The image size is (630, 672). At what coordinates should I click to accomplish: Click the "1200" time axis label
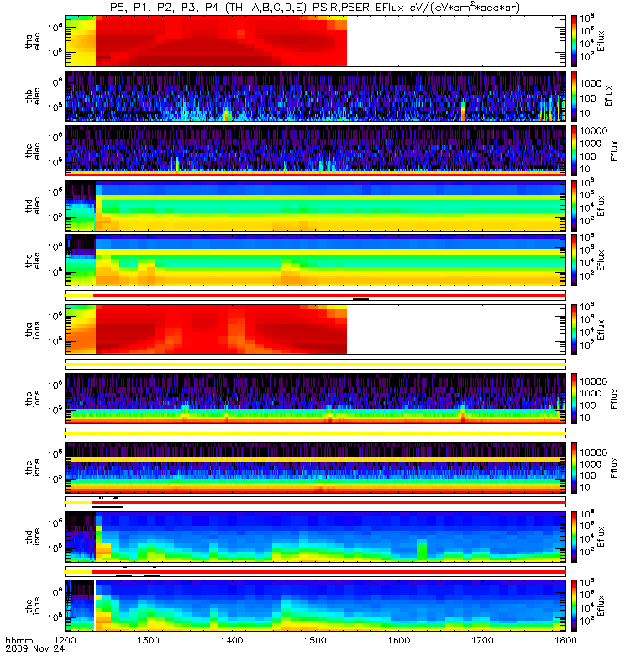pyautogui.click(x=65, y=640)
